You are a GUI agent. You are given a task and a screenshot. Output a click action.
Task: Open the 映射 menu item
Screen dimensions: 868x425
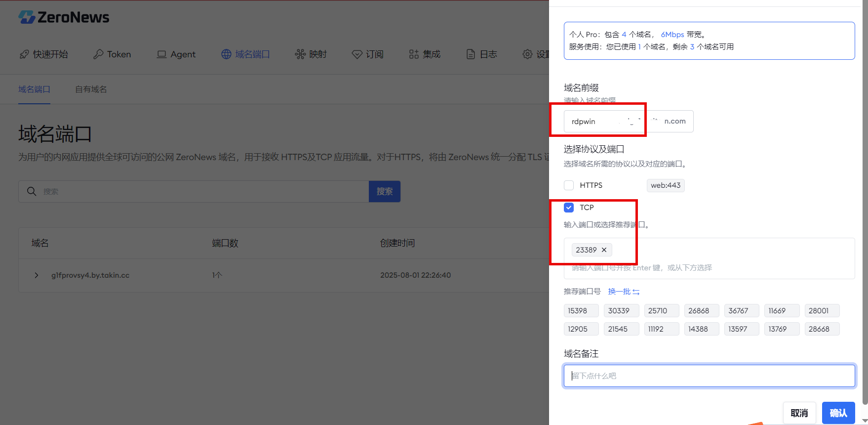click(311, 54)
